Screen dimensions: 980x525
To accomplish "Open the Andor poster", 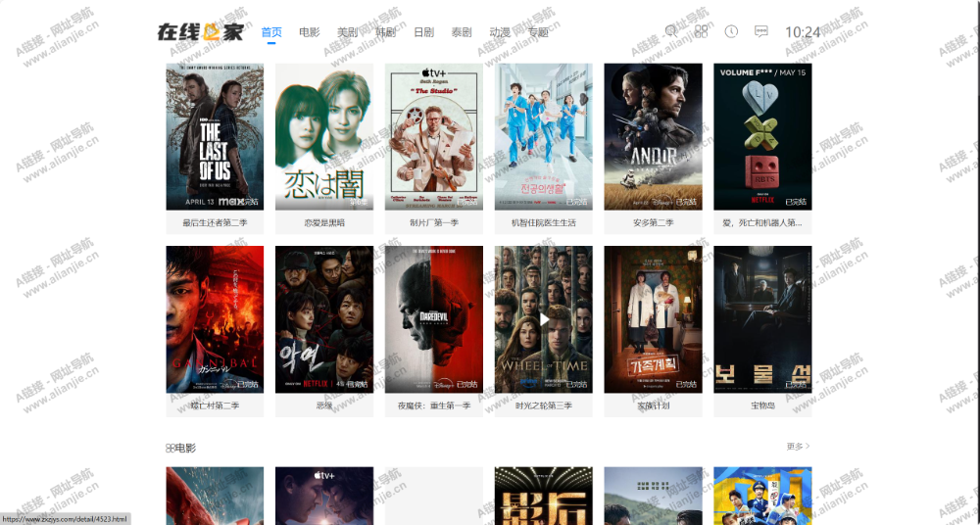I will (x=653, y=136).
